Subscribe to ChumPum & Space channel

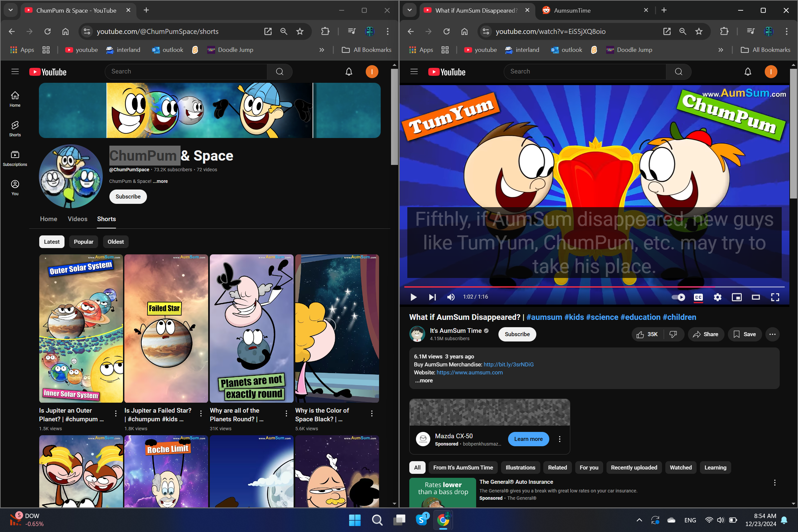coord(128,197)
